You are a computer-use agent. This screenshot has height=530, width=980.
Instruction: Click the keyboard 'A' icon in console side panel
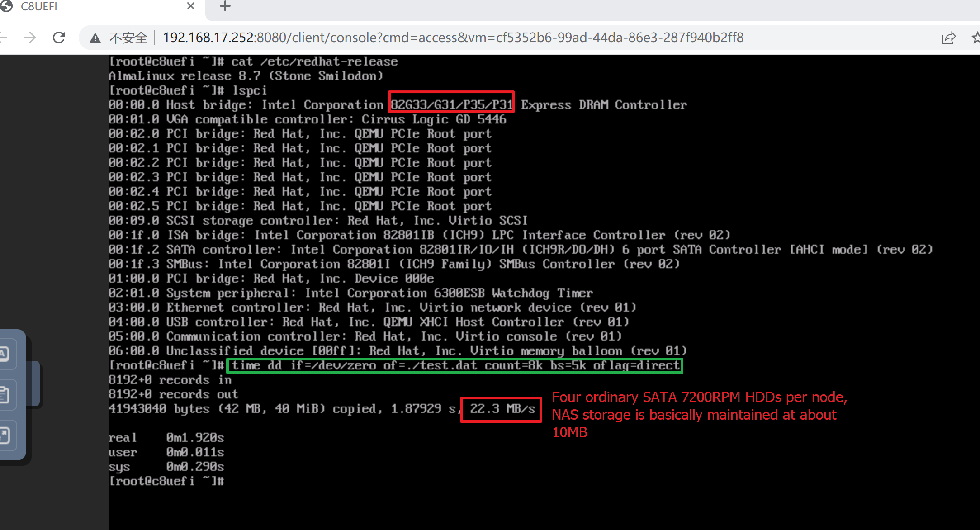(x=5, y=354)
